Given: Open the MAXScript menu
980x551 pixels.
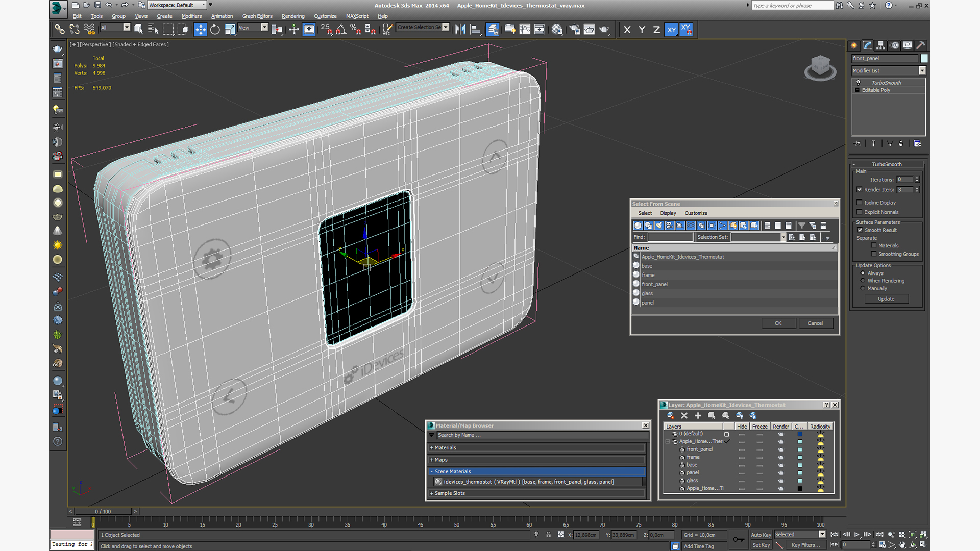Looking at the screenshot, I should pyautogui.click(x=357, y=16).
